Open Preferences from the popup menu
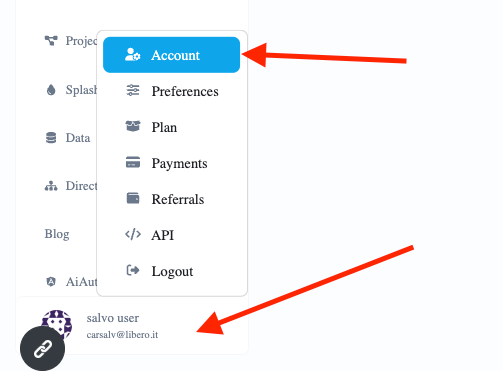503x371 pixels. pyautogui.click(x=171, y=91)
